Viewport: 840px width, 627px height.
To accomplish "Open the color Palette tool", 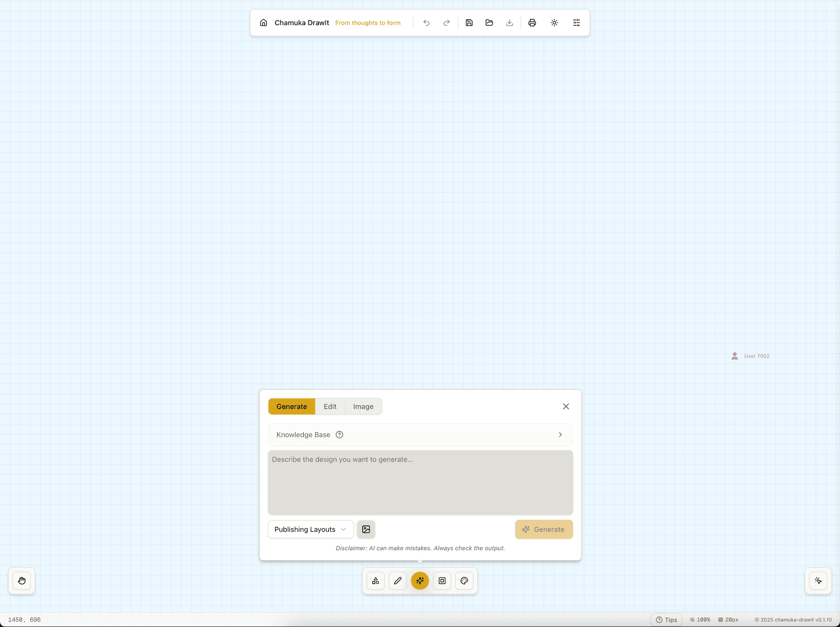I will (464, 581).
